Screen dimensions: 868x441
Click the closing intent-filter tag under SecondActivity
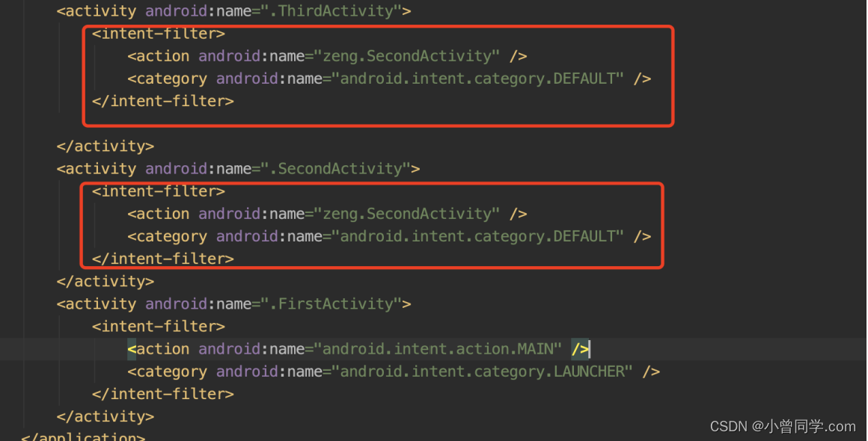[163, 259]
